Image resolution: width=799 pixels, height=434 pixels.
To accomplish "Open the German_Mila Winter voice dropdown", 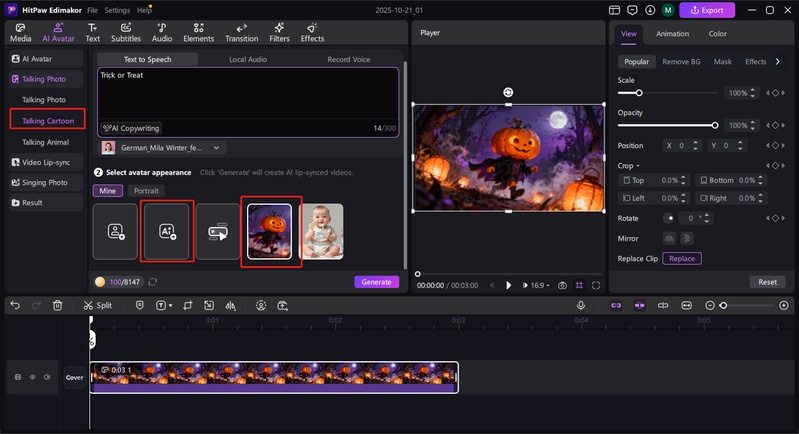I will [164, 147].
